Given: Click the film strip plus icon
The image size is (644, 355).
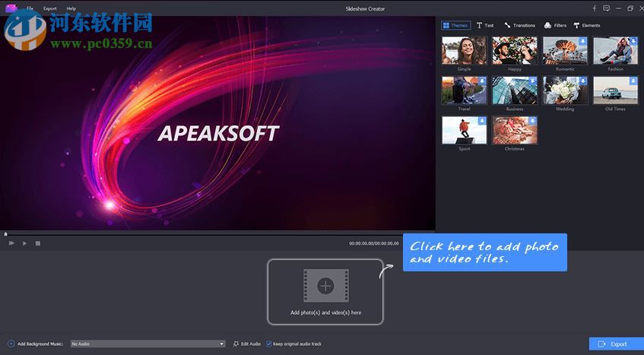Looking at the screenshot, I should click(325, 286).
